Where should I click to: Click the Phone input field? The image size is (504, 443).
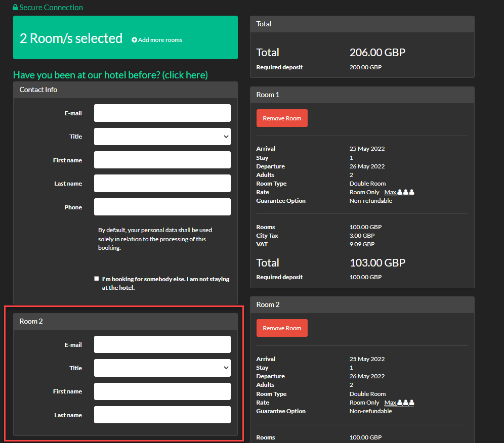tap(162, 207)
